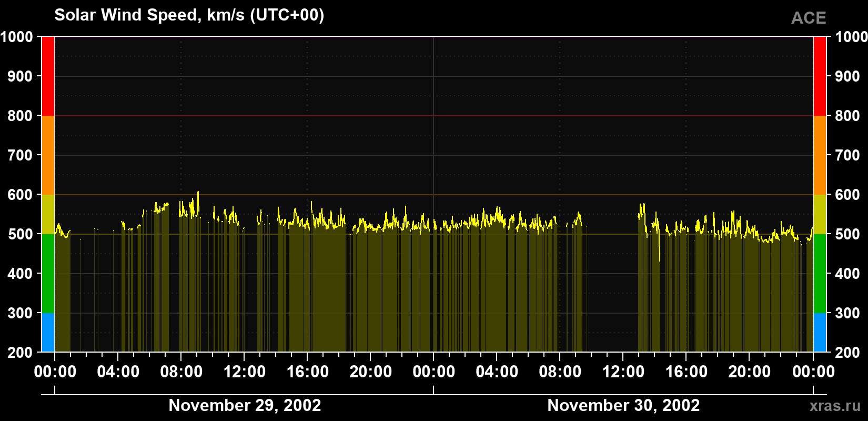Click the 200 label on the left axis

click(x=20, y=353)
